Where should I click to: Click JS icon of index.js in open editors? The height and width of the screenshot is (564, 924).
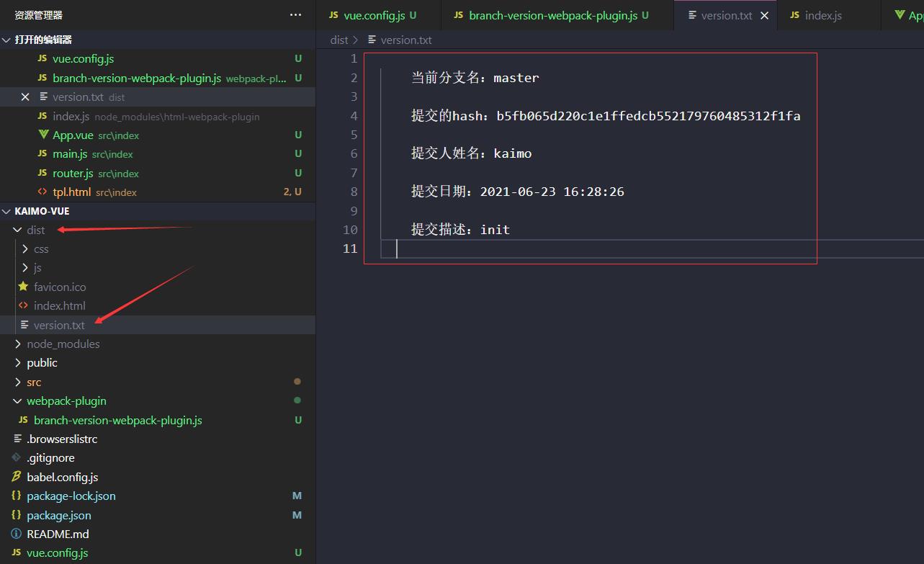click(x=42, y=116)
